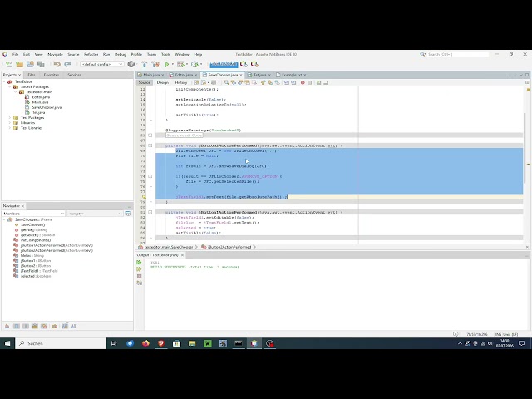Viewport: 532px width, 399px height.
Task: Click the memory usage garbage collection bar
Action: [x=224, y=64]
